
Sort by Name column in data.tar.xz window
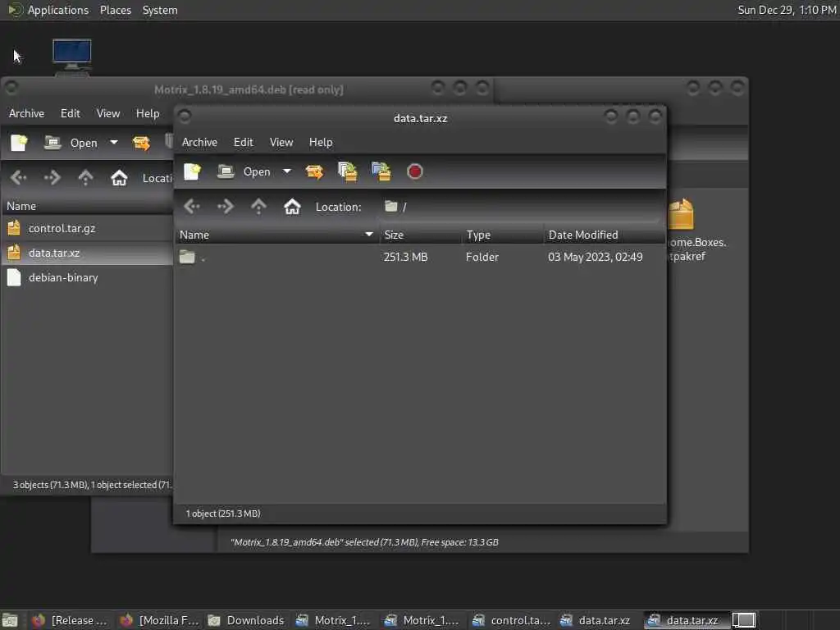(276, 235)
